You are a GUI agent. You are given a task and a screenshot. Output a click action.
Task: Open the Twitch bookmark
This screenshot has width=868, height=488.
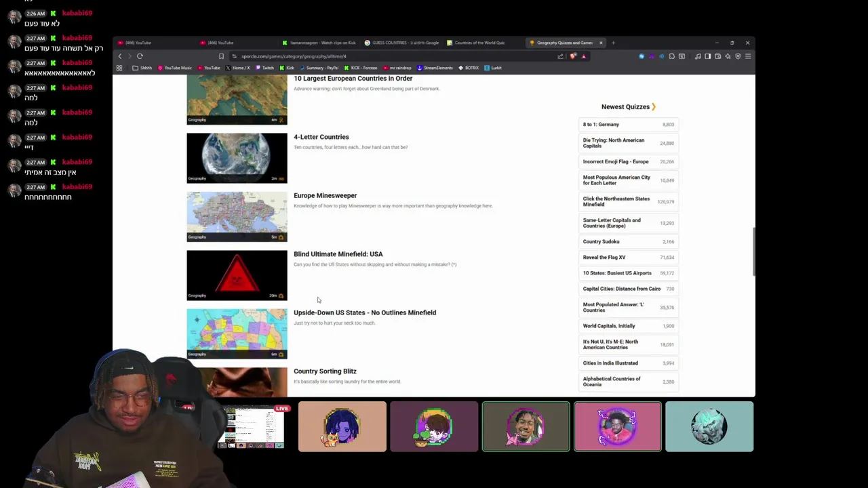click(x=265, y=68)
